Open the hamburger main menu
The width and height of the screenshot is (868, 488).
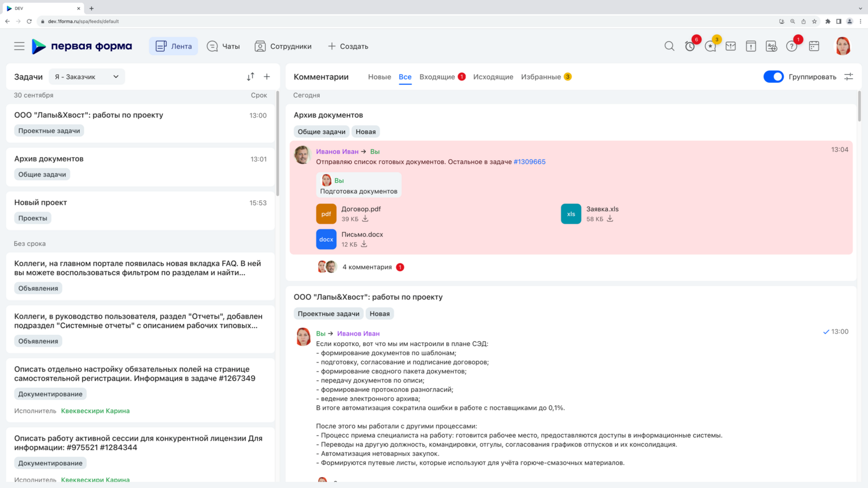pyautogui.click(x=19, y=46)
